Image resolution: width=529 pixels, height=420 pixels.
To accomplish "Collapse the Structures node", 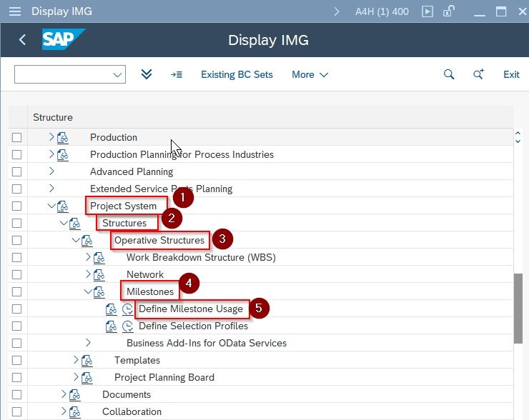I will [x=64, y=222].
